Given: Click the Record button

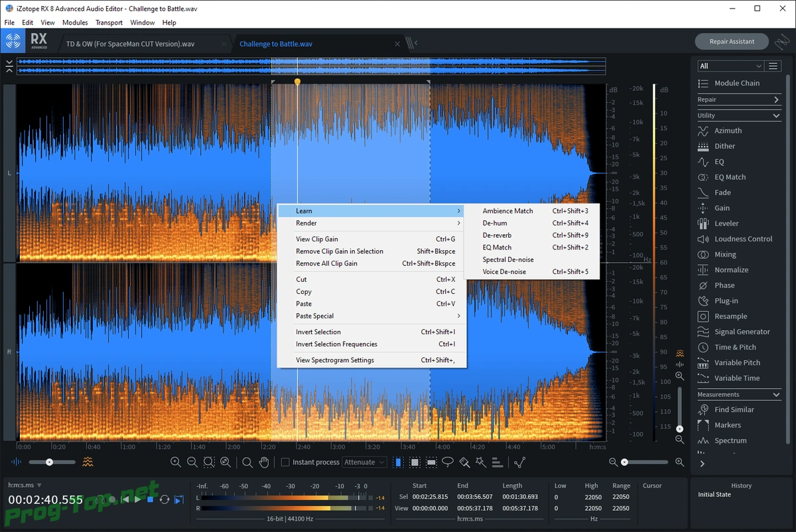Looking at the screenshot, I should 112,499.
